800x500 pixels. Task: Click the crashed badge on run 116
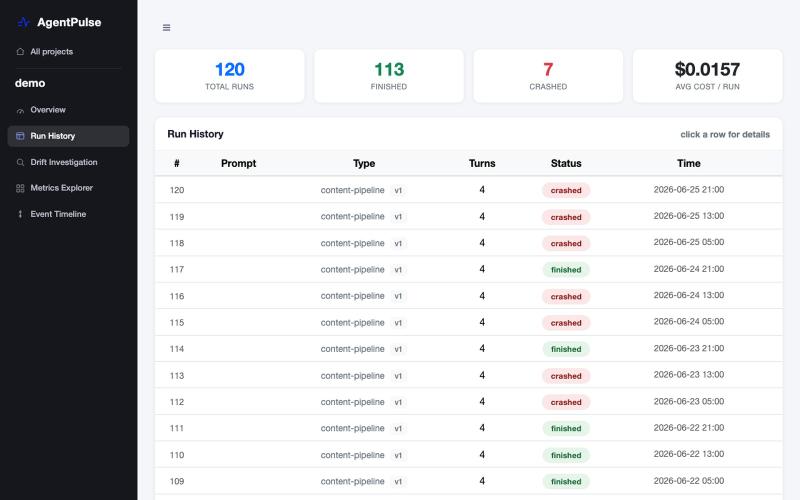pos(566,296)
